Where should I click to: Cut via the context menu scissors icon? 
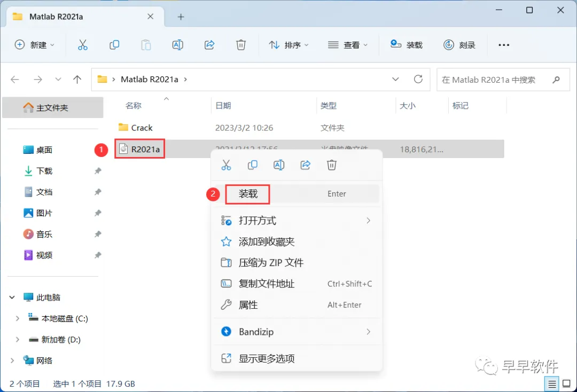227,165
